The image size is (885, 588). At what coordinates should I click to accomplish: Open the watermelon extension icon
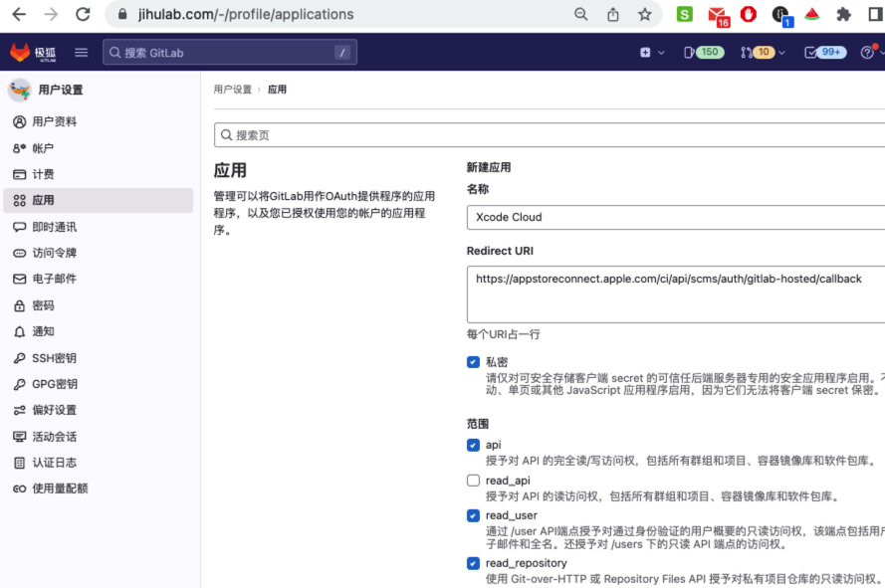point(812,14)
